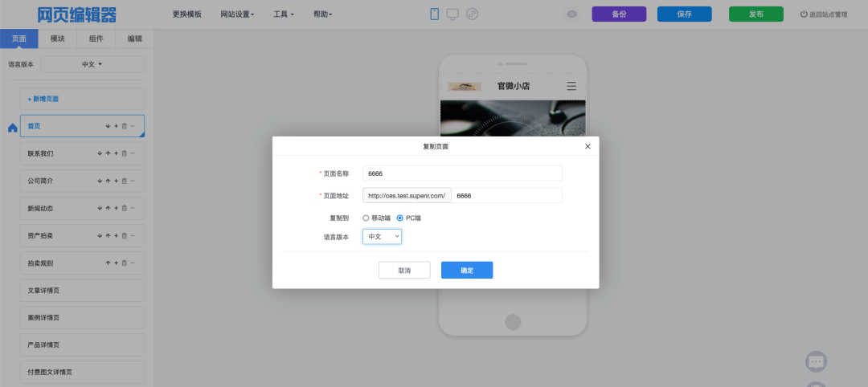Move 拍卖规则 page up
Screen dimensions: 868x387
tap(108, 263)
